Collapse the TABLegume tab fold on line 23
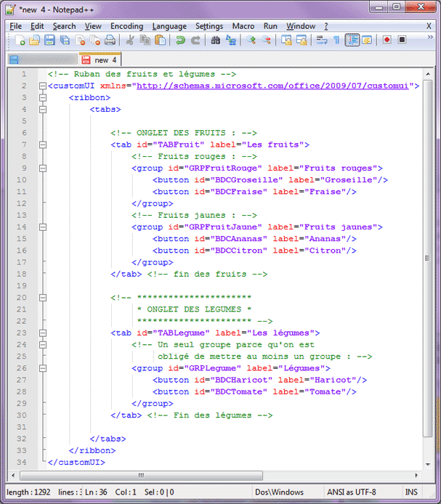This screenshot has height=504, width=441. (x=42, y=333)
